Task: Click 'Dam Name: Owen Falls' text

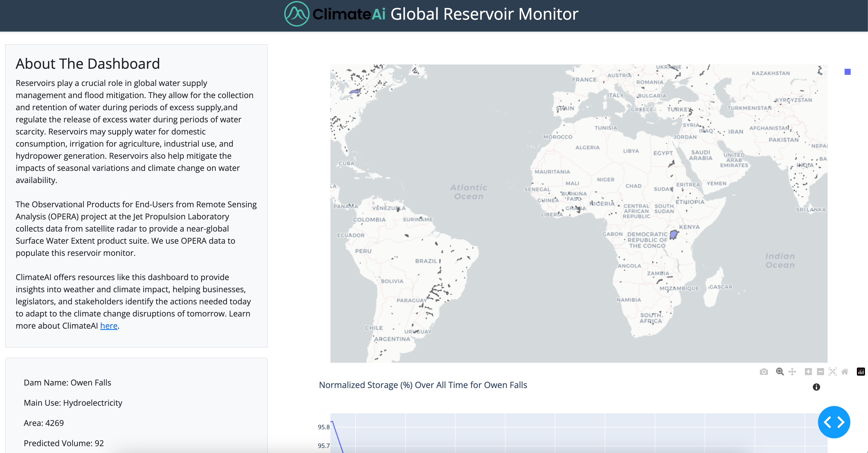Action: (x=67, y=382)
